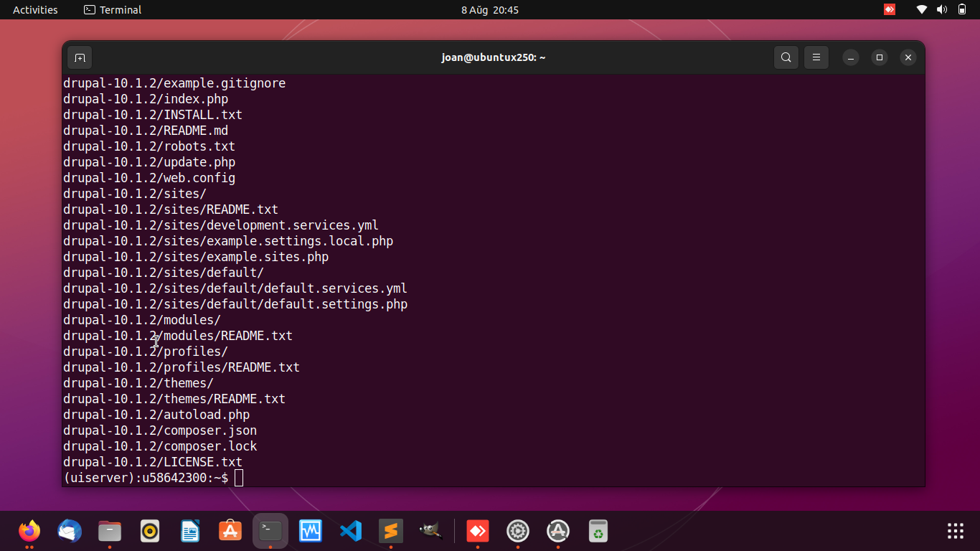The image size is (980, 551).
Task: Click the line drupal-10.1.2/robots.txt
Action: (149, 146)
